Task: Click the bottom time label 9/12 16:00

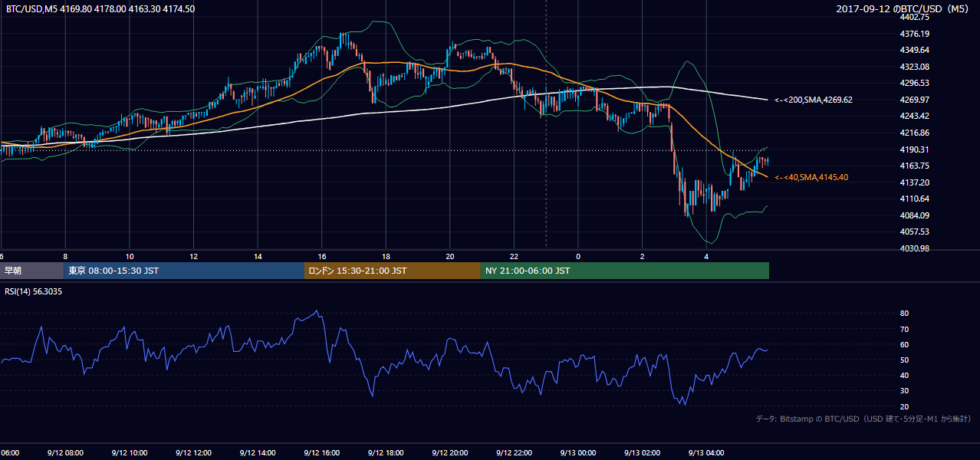Action: [x=321, y=453]
